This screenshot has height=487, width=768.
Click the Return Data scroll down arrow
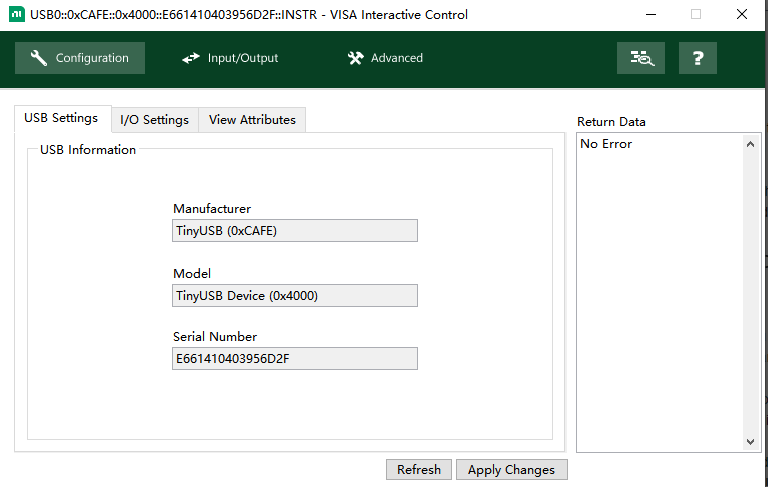(x=750, y=442)
